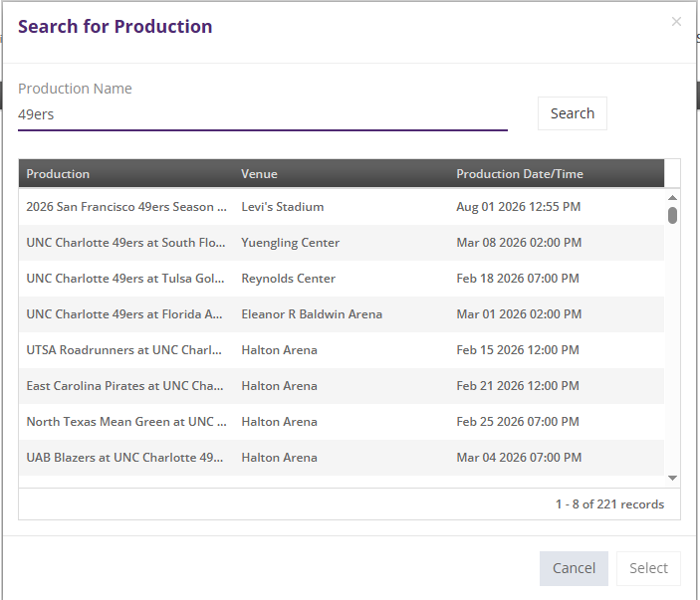Select UNC Charlotte 49ers at South Flo... row
The width and height of the screenshot is (700, 600).
342,243
